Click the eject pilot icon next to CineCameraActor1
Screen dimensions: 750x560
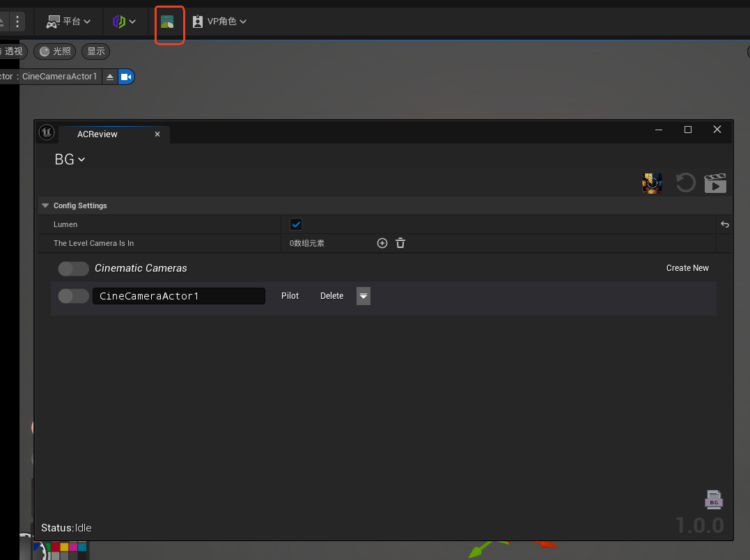click(110, 77)
